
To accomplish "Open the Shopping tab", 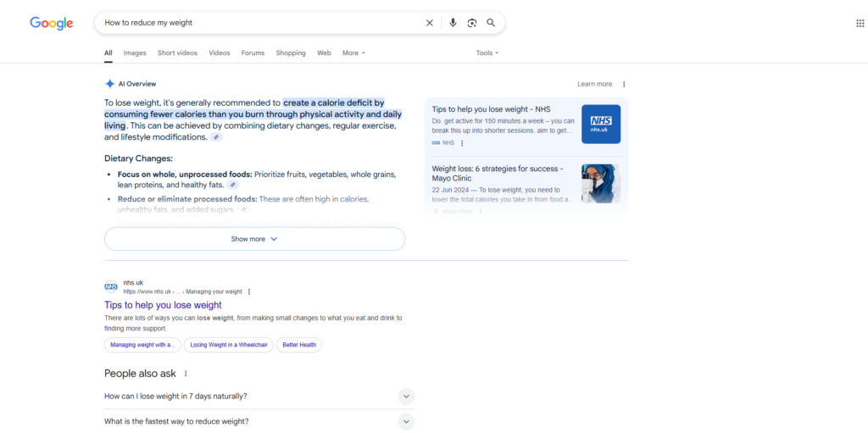I will (x=291, y=53).
